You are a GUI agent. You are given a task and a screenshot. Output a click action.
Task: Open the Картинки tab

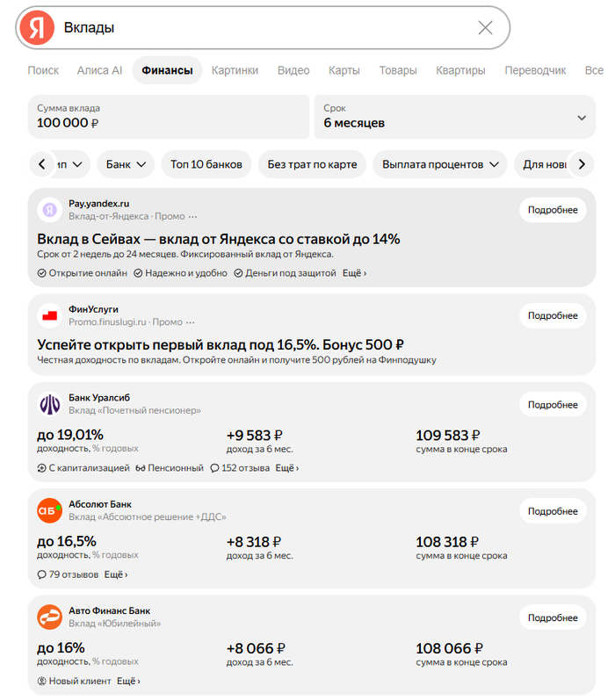point(235,70)
